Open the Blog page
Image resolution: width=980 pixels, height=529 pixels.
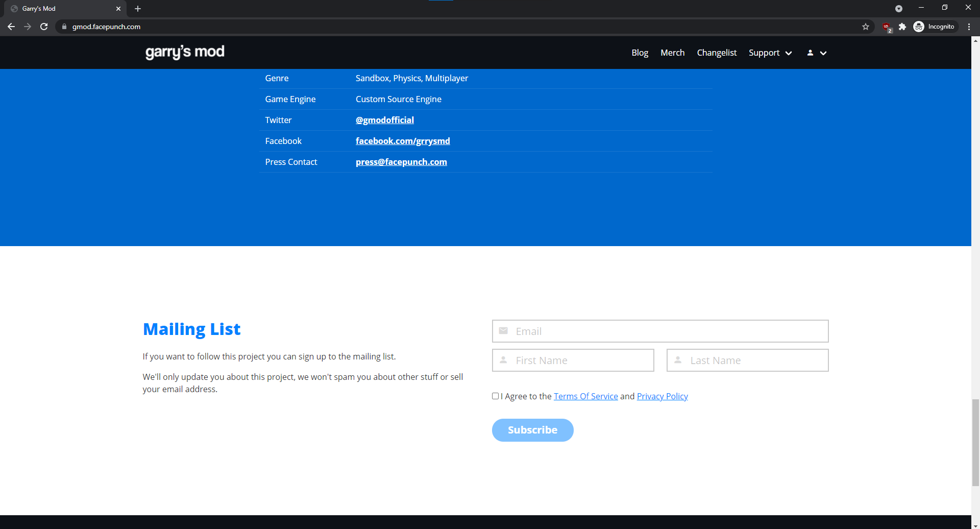click(640, 53)
